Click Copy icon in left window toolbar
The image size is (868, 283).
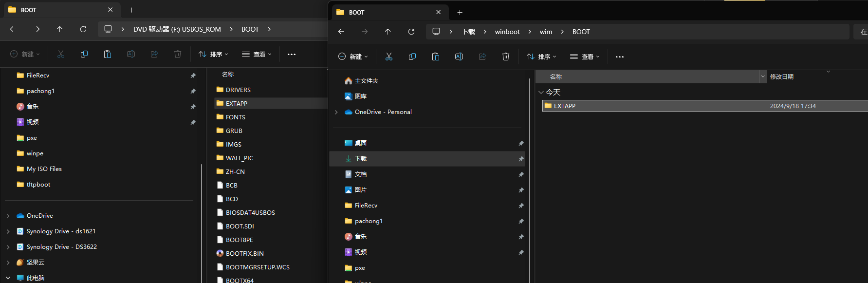pos(84,54)
